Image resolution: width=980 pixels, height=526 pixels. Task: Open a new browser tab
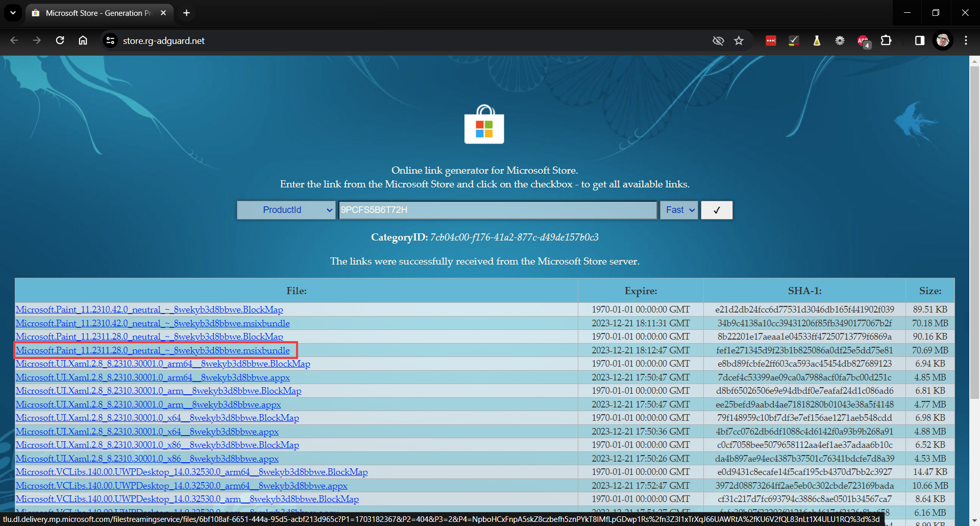[186, 13]
